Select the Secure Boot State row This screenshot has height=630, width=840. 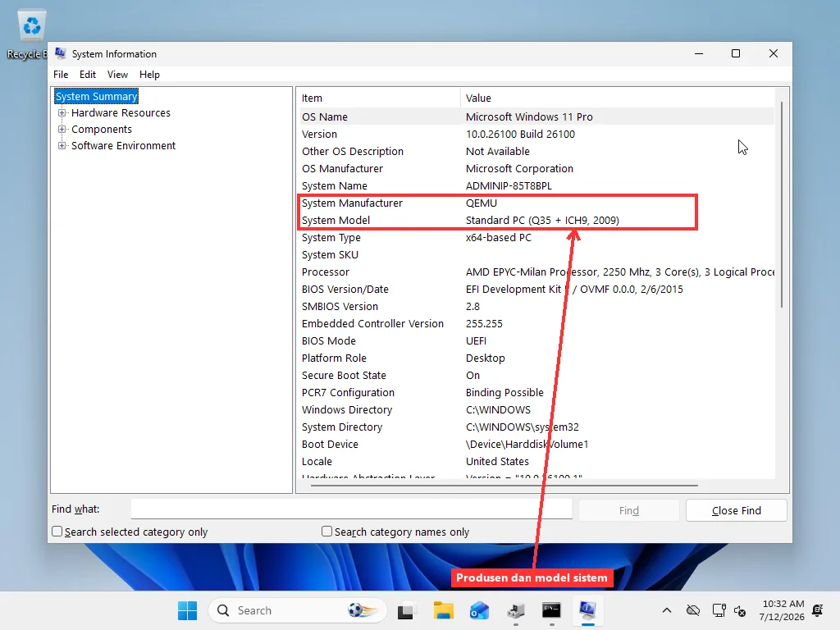[536, 375]
